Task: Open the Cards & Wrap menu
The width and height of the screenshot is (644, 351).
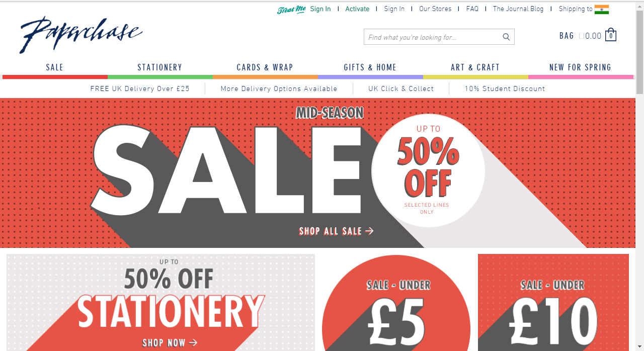Action: click(x=265, y=67)
